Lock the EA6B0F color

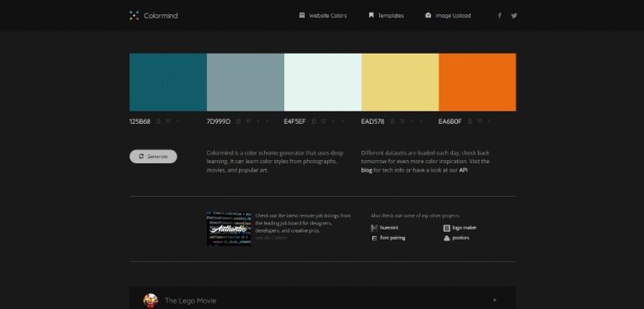[470, 121]
